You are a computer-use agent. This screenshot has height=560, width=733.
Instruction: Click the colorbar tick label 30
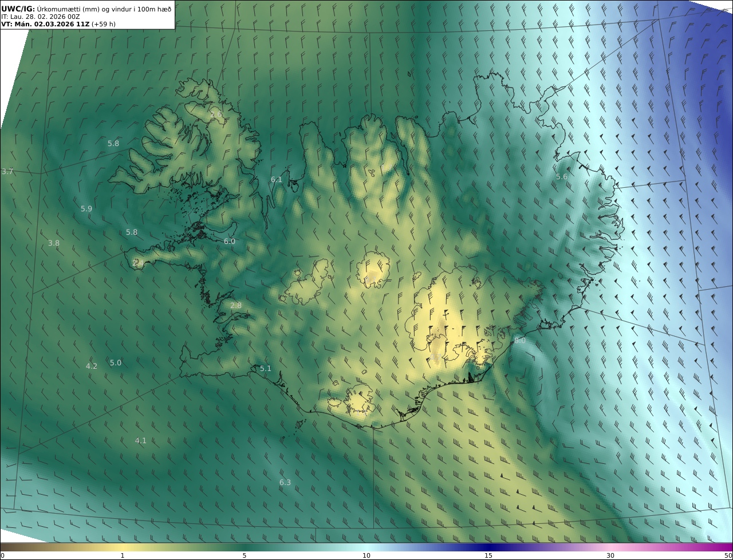coord(610,556)
